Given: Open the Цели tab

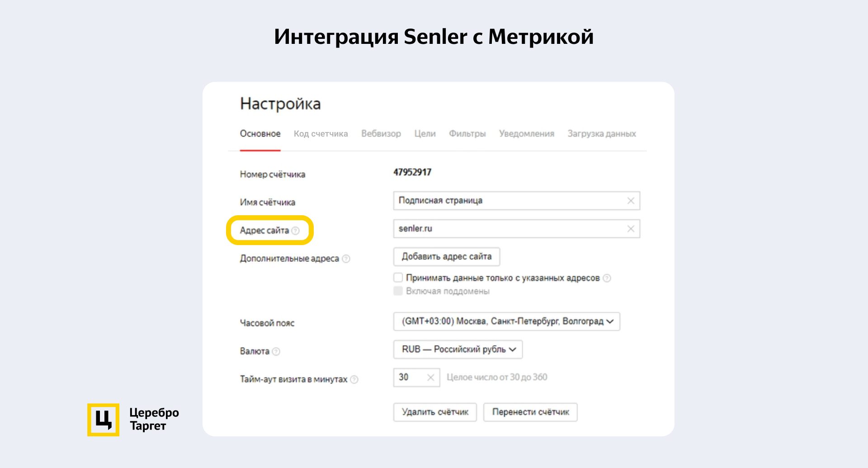Looking at the screenshot, I should click(425, 134).
